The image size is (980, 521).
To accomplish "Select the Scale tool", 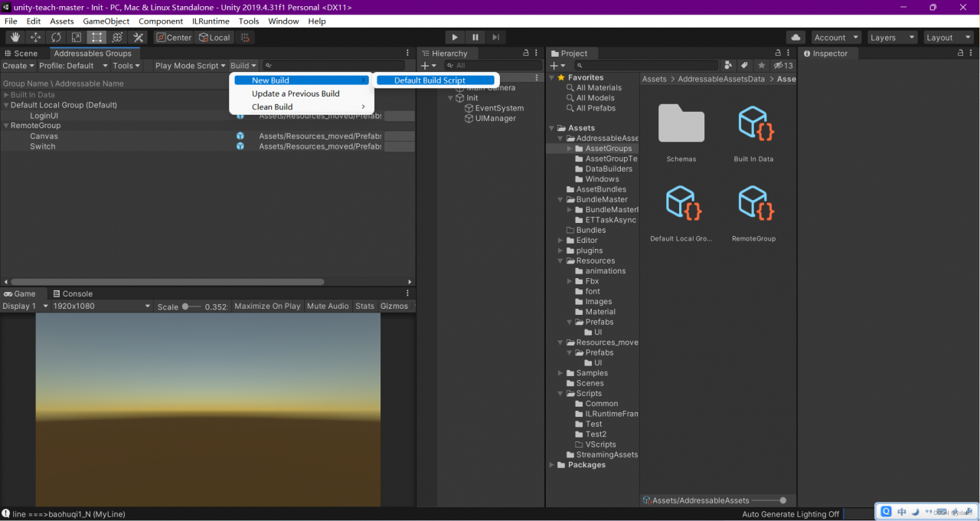I will pos(77,38).
